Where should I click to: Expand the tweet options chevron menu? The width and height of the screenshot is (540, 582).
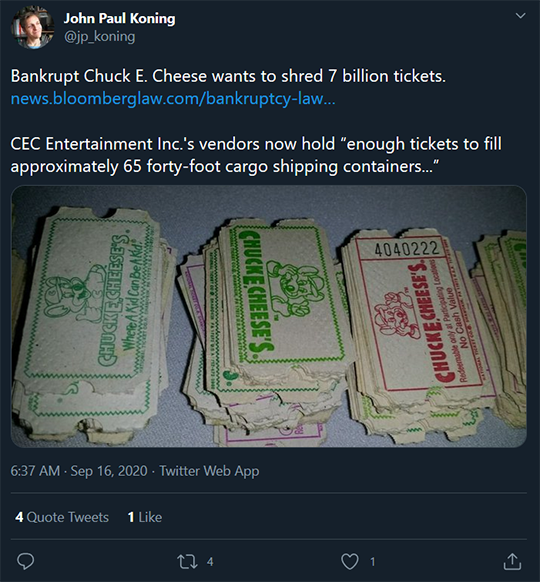point(520,16)
